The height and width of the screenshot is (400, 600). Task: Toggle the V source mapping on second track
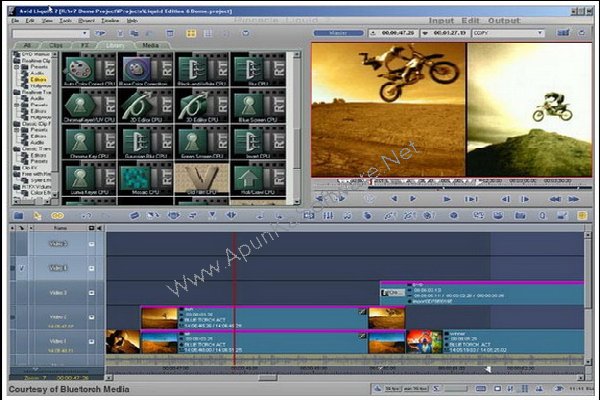click(21, 268)
